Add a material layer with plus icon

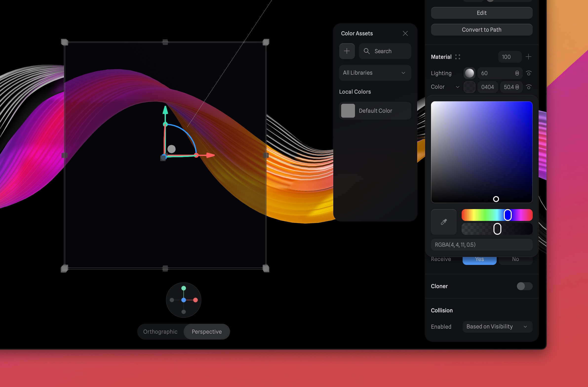[528, 57]
